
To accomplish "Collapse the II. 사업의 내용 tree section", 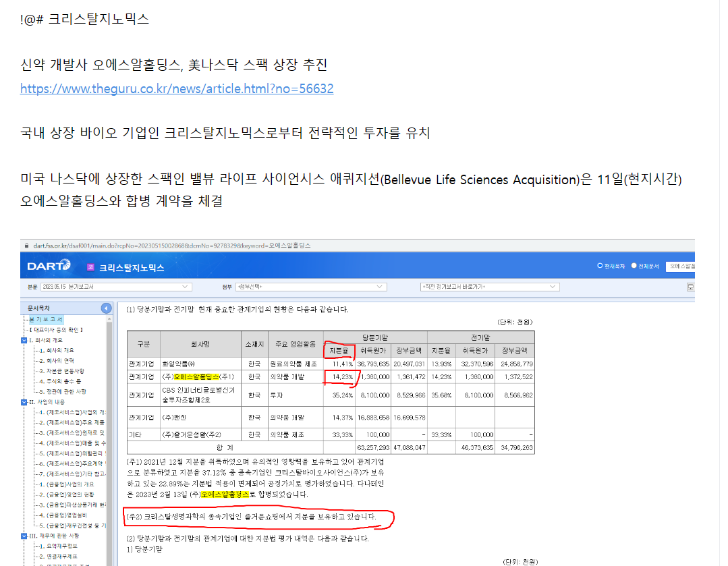I will click(x=24, y=401).
